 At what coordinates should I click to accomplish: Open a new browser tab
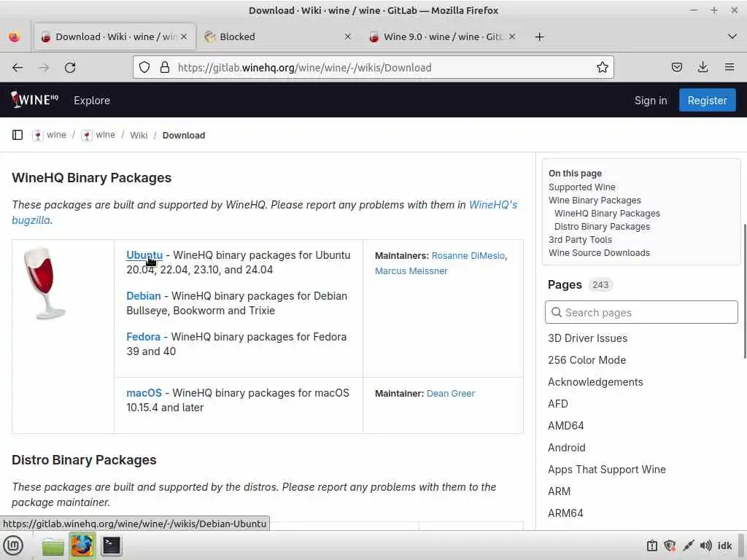(539, 36)
